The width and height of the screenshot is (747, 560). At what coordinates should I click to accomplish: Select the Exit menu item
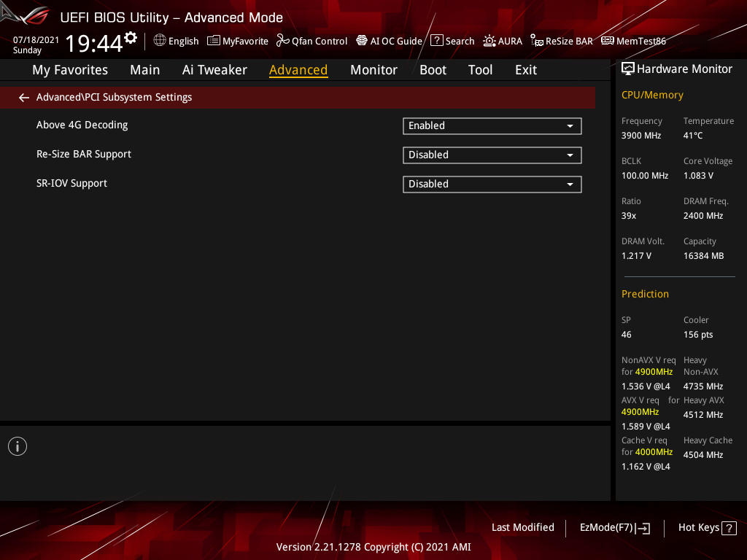click(525, 69)
